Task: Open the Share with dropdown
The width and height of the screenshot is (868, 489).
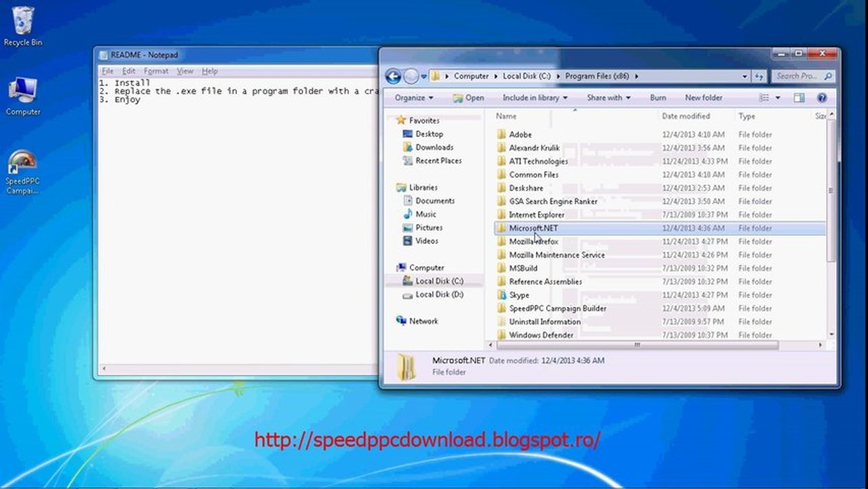Action: click(x=609, y=98)
